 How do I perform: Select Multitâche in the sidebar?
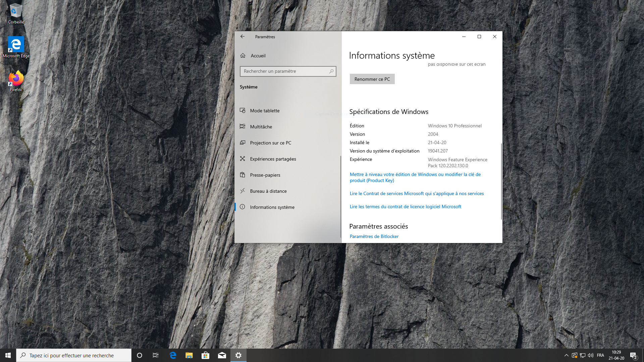coord(261,127)
